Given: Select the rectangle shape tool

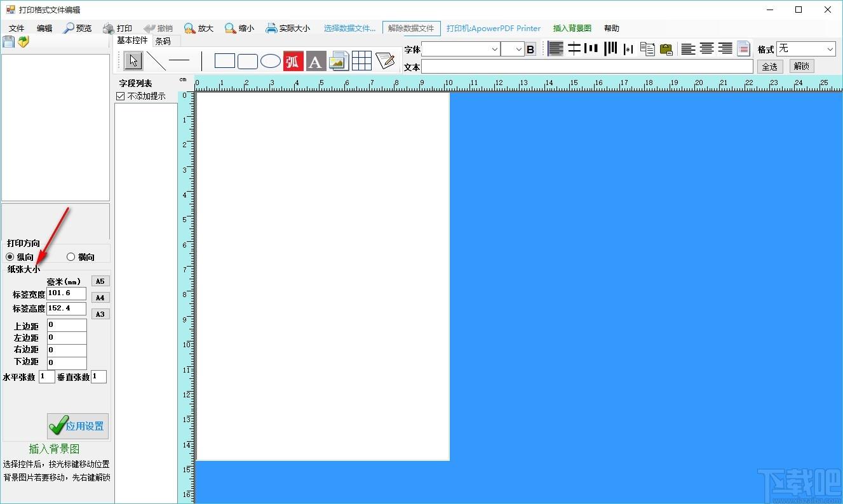Looking at the screenshot, I should (x=225, y=61).
